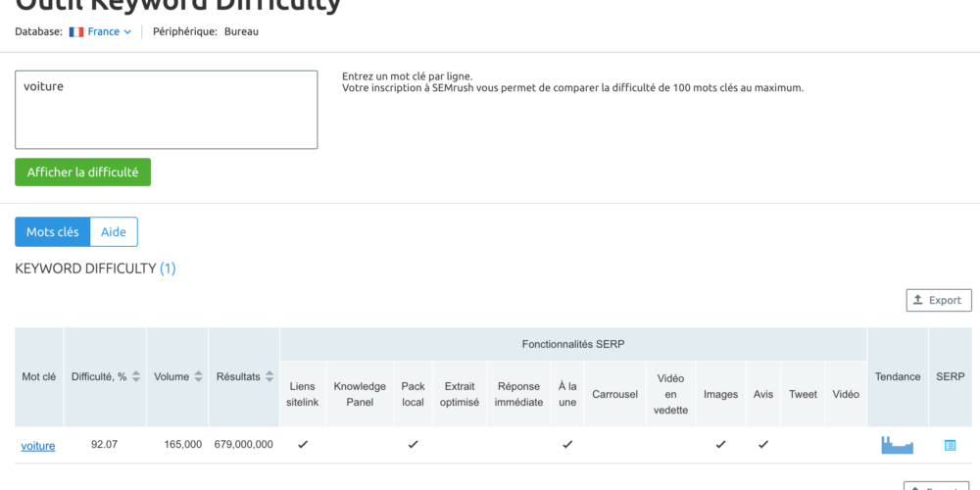
Task: Click the Liens sitelink checkmark for voiture
Action: click(303, 445)
